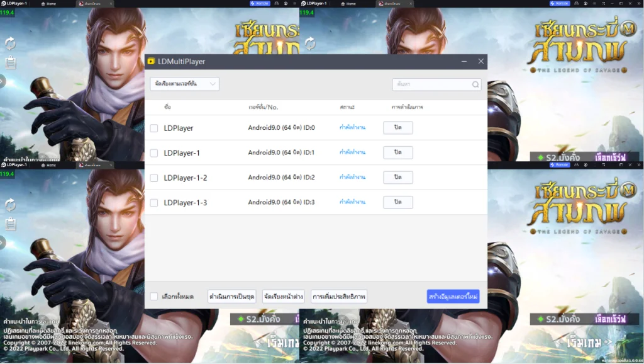Open the Home tab in the bottom-left emulator
This screenshot has height=364, width=644.
pos(48,165)
